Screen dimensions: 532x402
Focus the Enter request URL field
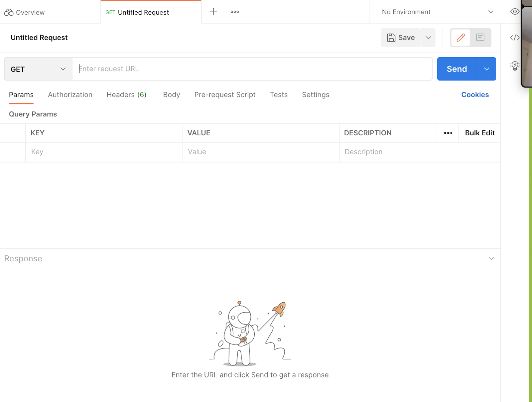click(252, 69)
